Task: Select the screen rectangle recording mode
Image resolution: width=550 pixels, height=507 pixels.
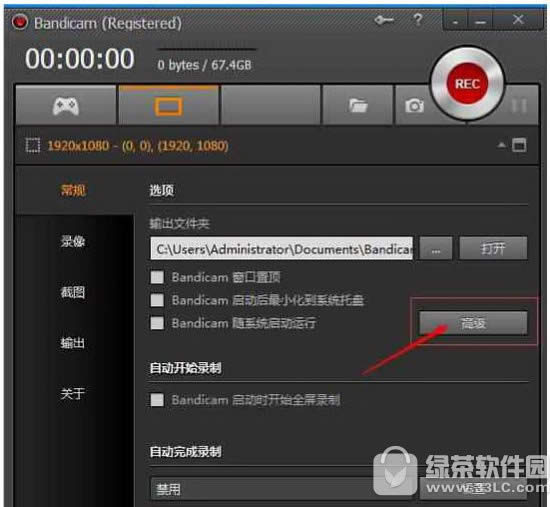Action: click(x=168, y=106)
